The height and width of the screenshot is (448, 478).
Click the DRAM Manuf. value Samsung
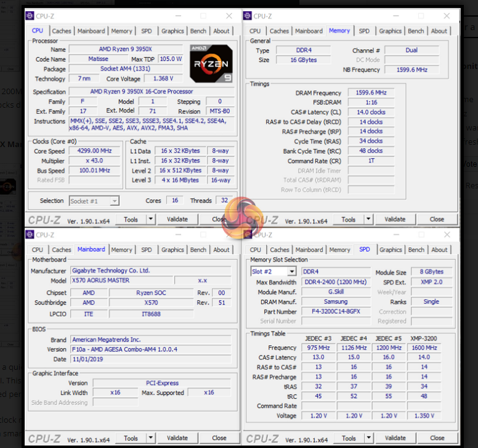pyautogui.click(x=336, y=302)
